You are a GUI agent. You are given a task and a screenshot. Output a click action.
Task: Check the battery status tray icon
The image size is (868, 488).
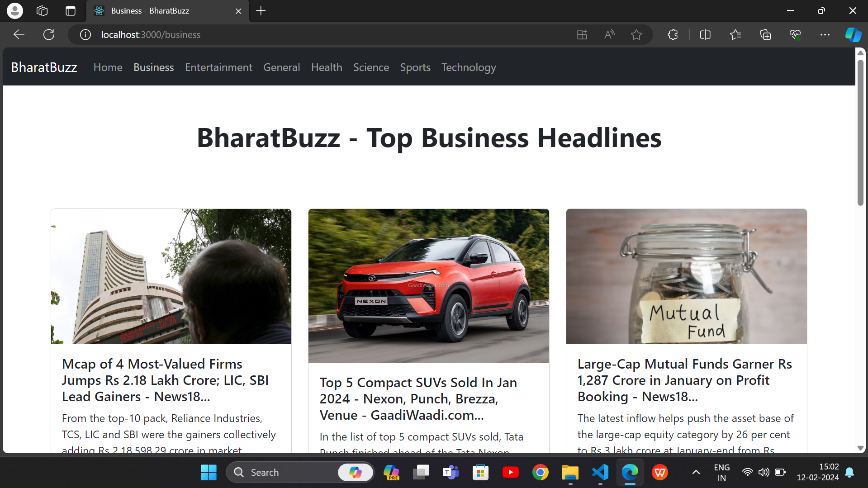pos(780,473)
